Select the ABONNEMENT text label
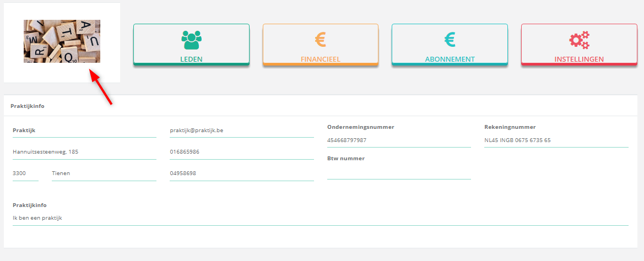Image resolution: width=644 pixels, height=261 pixels. [x=450, y=59]
